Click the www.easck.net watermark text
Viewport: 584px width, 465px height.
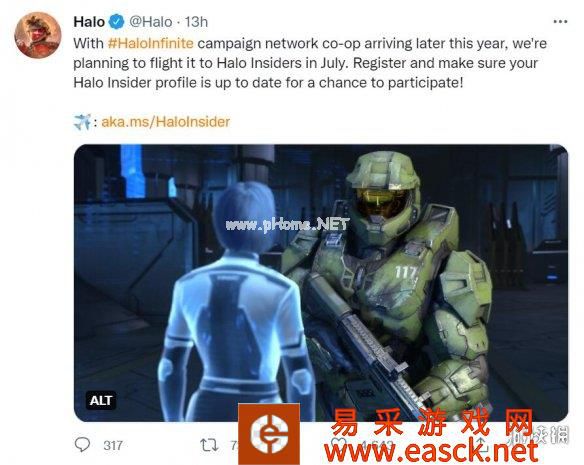click(x=431, y=451)
